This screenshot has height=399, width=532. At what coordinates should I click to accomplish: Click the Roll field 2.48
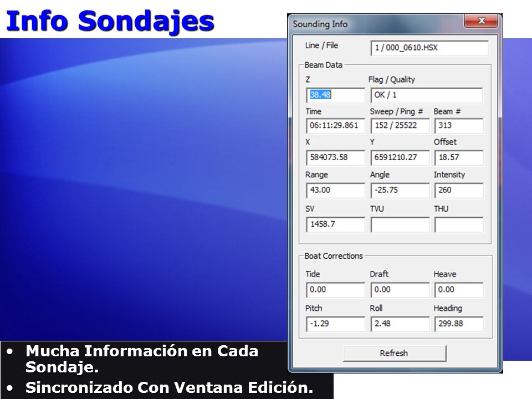point(400,324)
